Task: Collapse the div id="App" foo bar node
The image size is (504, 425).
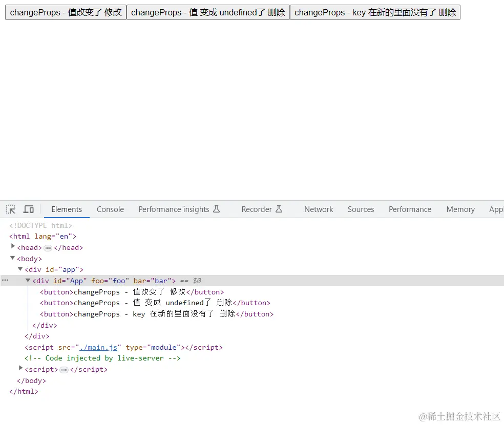Action: tap(28, 280)
